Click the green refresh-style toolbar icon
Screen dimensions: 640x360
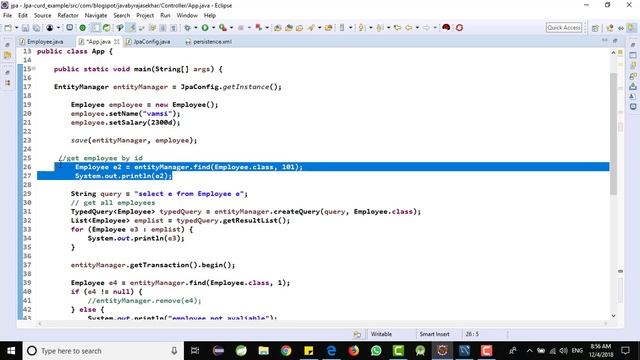point(107,28)
